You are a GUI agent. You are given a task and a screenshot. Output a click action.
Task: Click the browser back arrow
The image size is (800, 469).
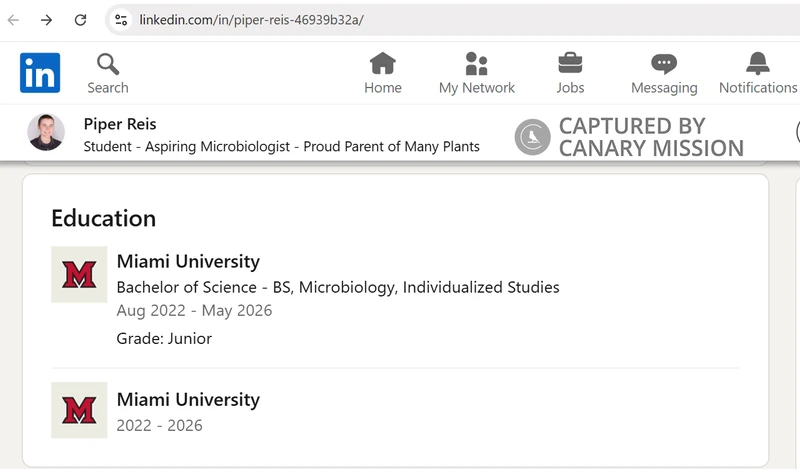click(13, 20)
